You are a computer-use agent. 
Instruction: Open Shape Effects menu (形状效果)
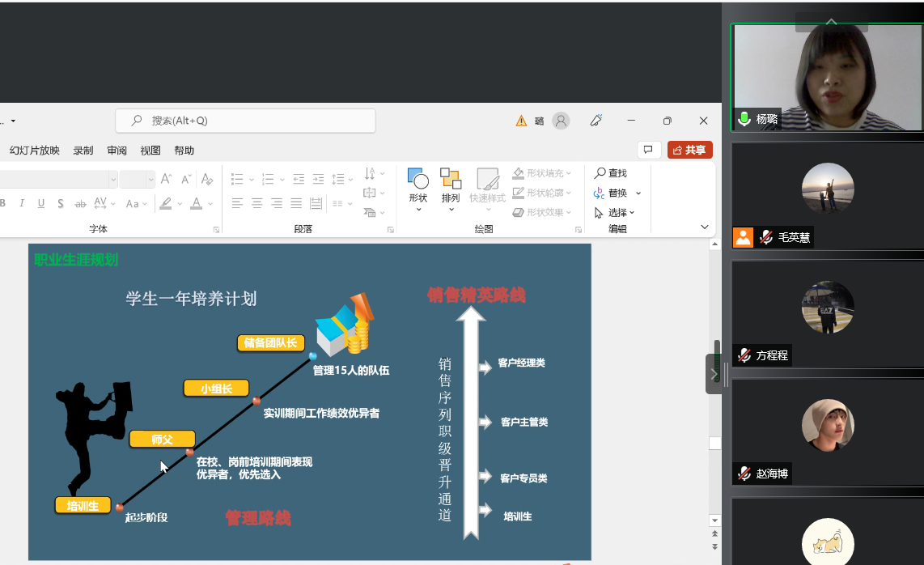click(541, 212)
